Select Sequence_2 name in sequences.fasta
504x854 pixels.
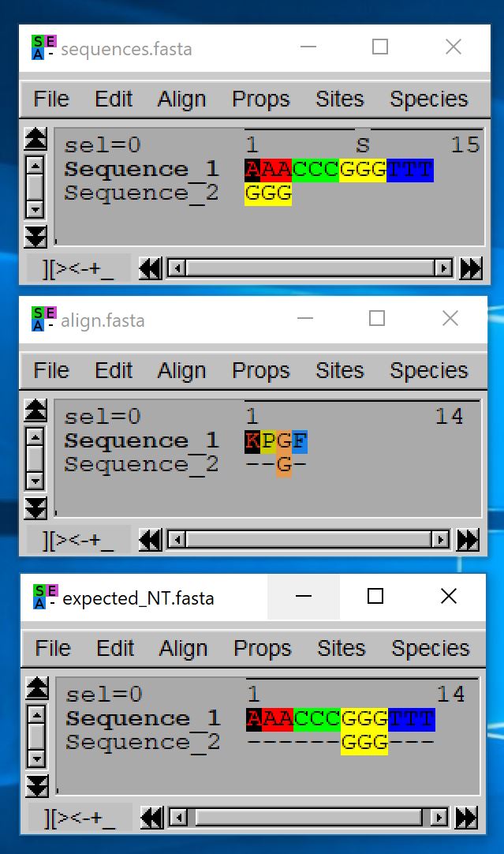coord(141,193)
